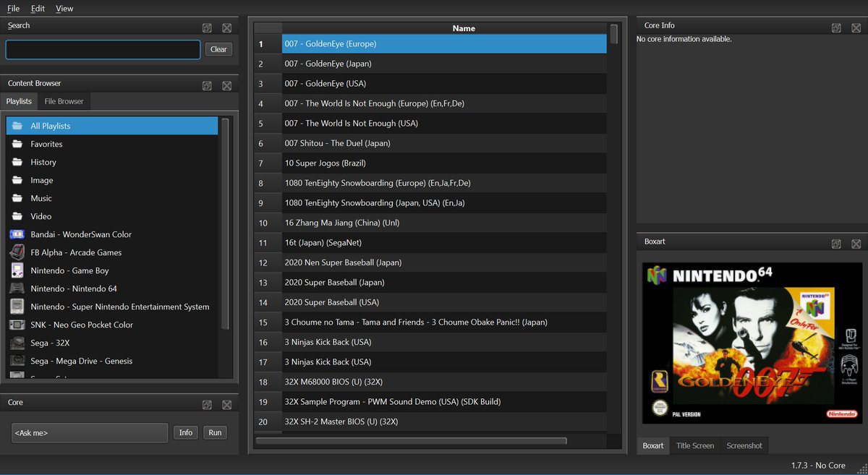This screenshot has width=868, height=475.
Task: Select 007 - GoldenEye (USA)
Action: pyautogui.click(x=444, y=83)
